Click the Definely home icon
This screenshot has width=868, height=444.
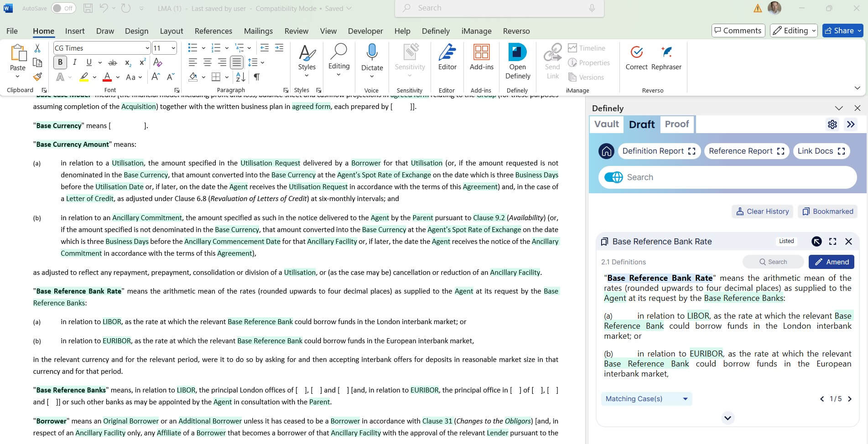click(x=606, y=151)
